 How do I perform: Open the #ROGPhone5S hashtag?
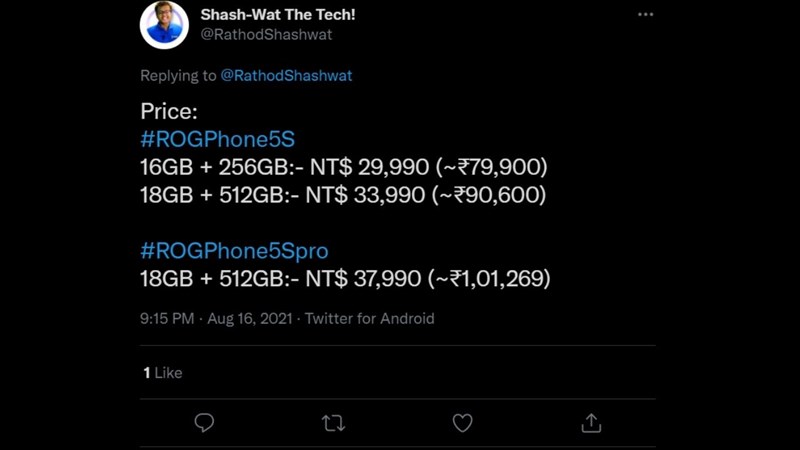pos(217,139)
